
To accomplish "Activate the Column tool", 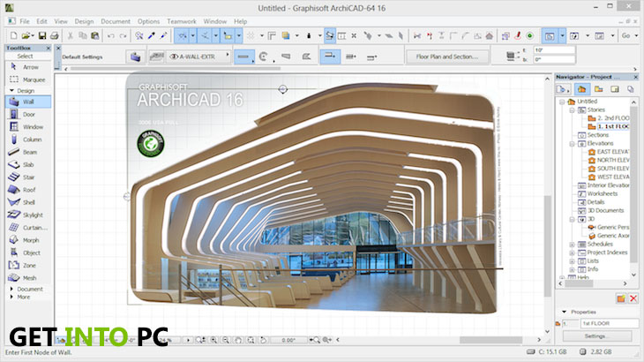I will pyautogui.click(x=28, y=140).
